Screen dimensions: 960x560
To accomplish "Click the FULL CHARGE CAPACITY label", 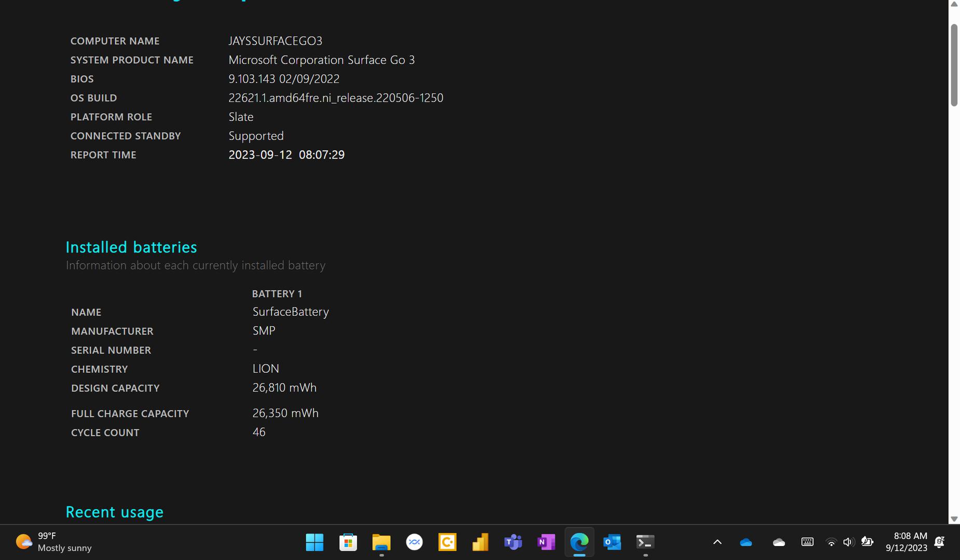I will [x=130, y=414].
